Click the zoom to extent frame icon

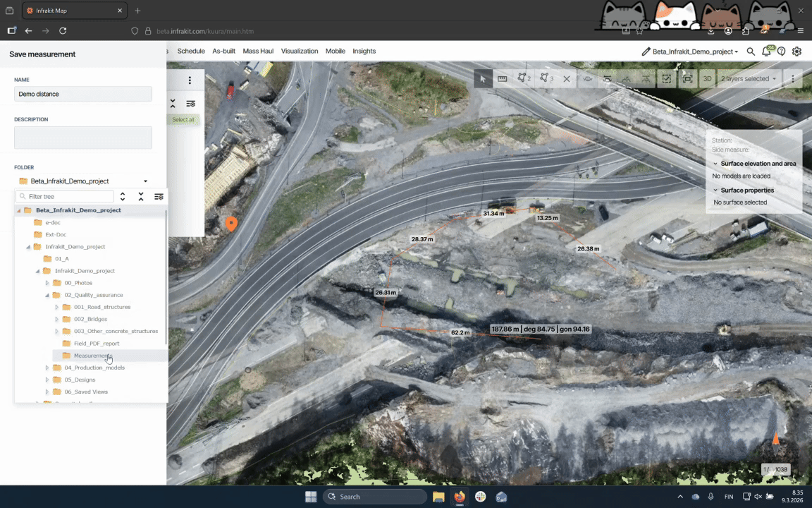coord(687,79)
